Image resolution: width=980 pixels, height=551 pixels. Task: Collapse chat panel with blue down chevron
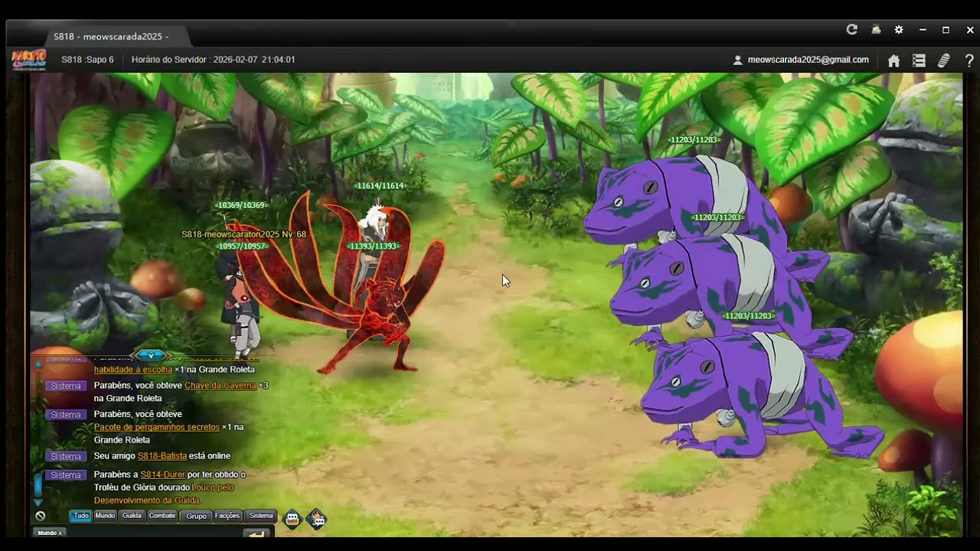pos(151,355)
